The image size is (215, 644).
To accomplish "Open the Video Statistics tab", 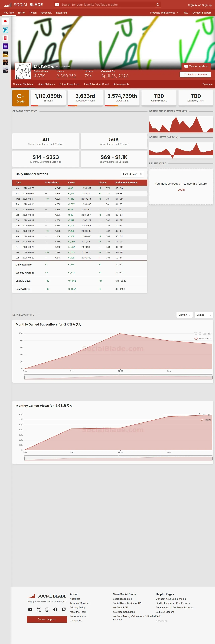I will [x=46, y=84].
